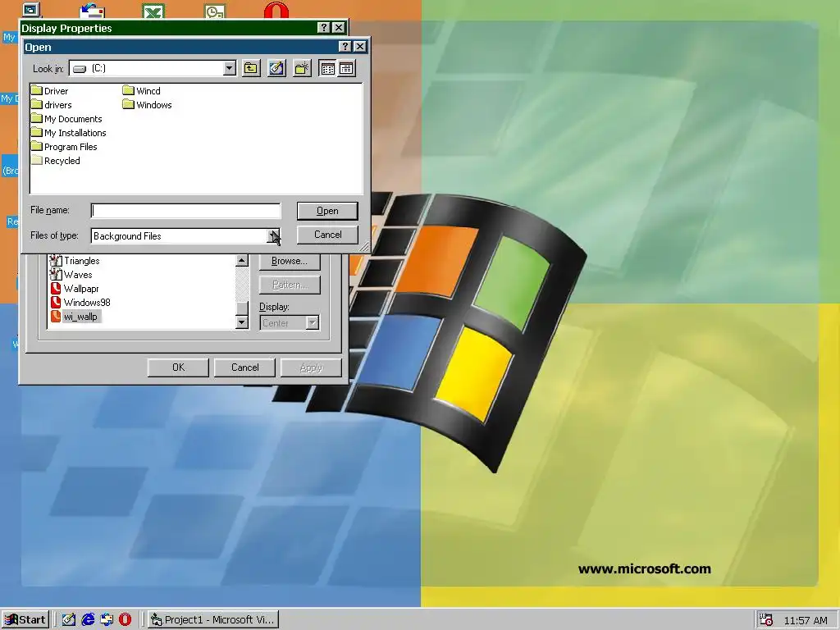Click the Task Scheduler tray icon
Image resolution: width=840 pixels, height=630 pixels.
(766, 620)
